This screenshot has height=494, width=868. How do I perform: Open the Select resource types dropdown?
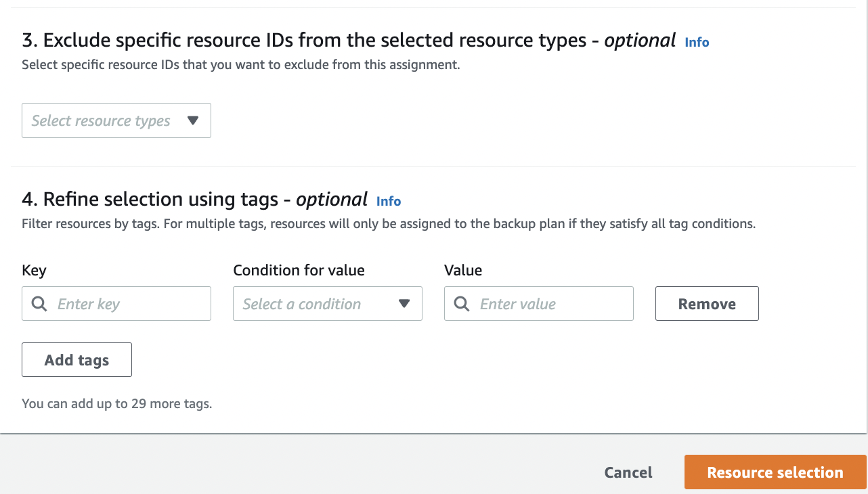pyautogui.click(x=116, y=120)
